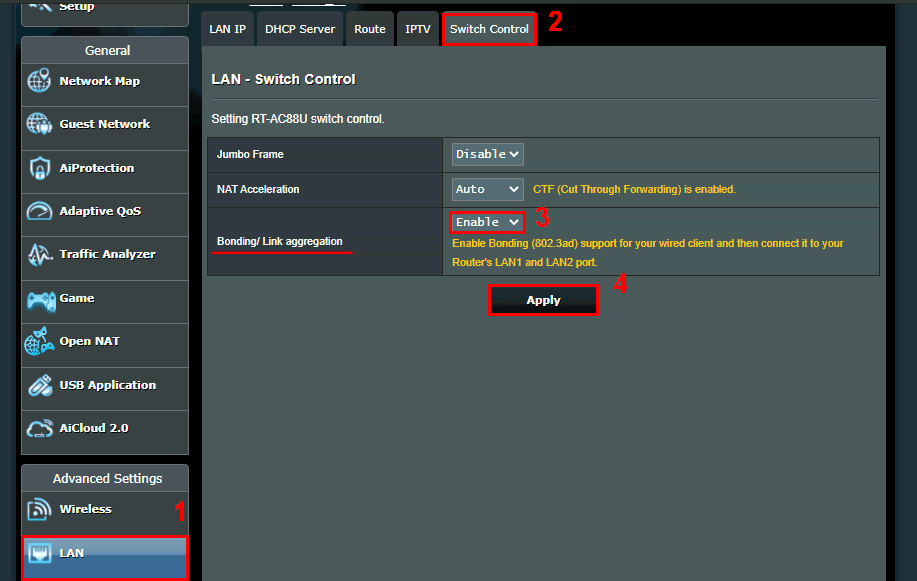Screen dimensions: 917x581
Task: Open the DHCP Server tab
Action: 300,29
